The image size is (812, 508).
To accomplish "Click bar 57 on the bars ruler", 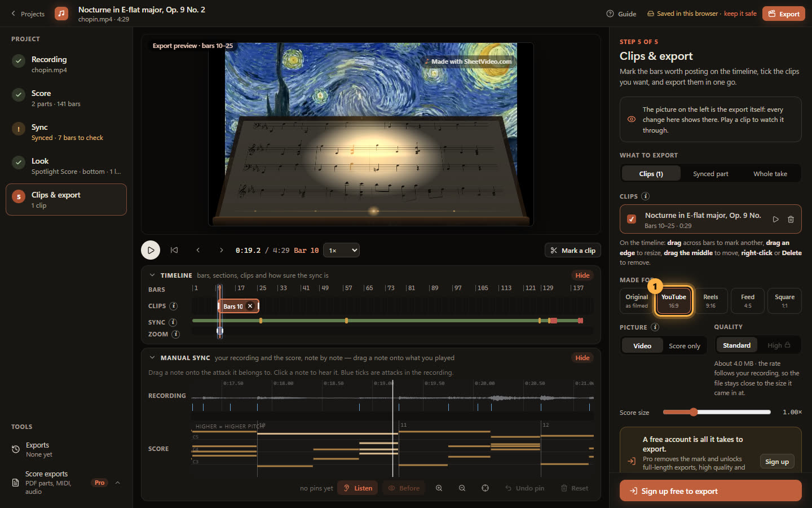I will click(348, 288).
